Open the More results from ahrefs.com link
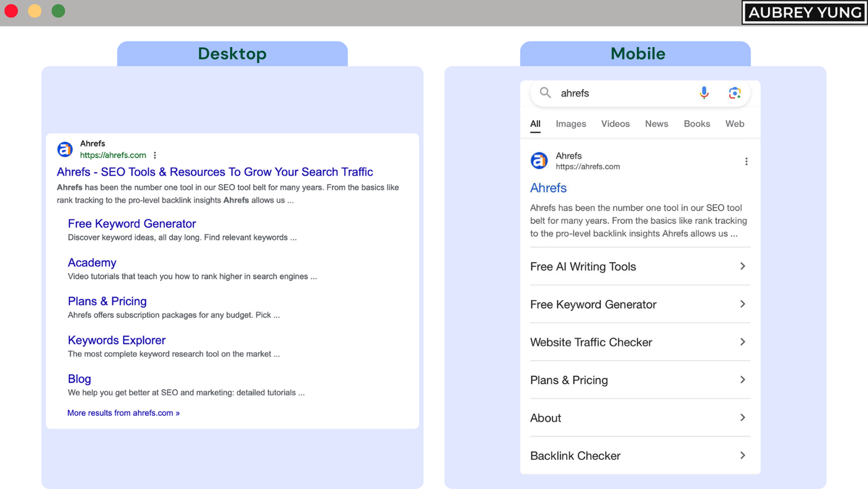The width and height of the screenshot is (868, 489). tap(123, 412)
